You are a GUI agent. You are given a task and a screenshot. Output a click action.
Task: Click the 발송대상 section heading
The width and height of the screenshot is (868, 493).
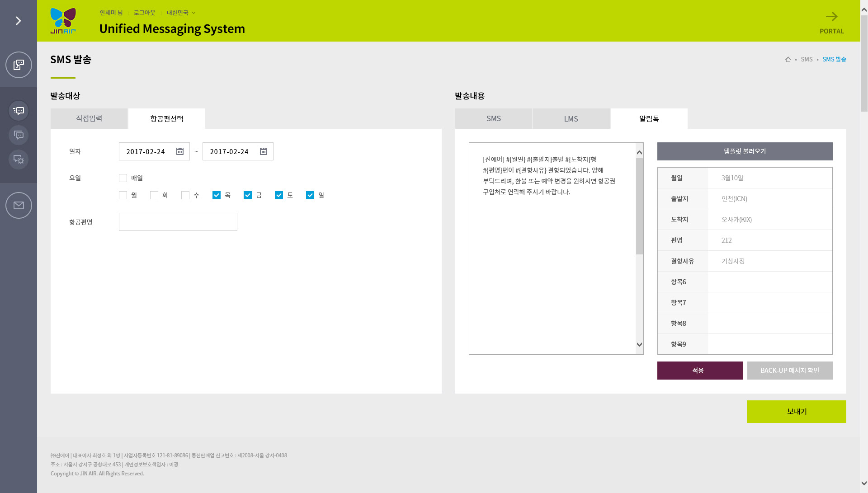pyautogui.click(x=65, y=96)
